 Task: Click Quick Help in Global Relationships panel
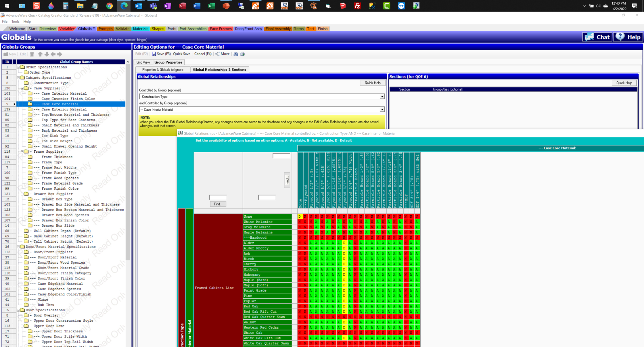coord(372,83)
